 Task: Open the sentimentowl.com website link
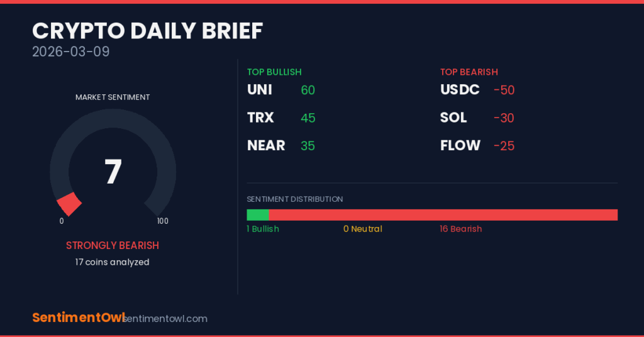tap(167, 319)
